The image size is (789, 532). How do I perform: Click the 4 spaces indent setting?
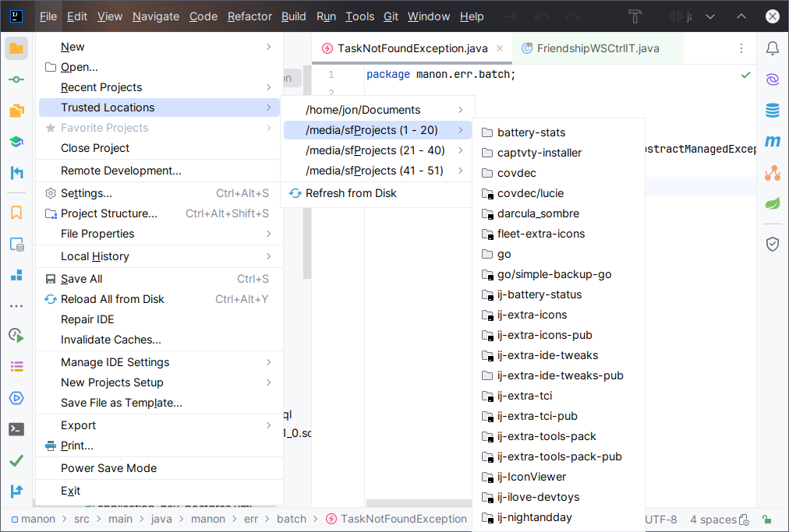(x=713, y=520)
